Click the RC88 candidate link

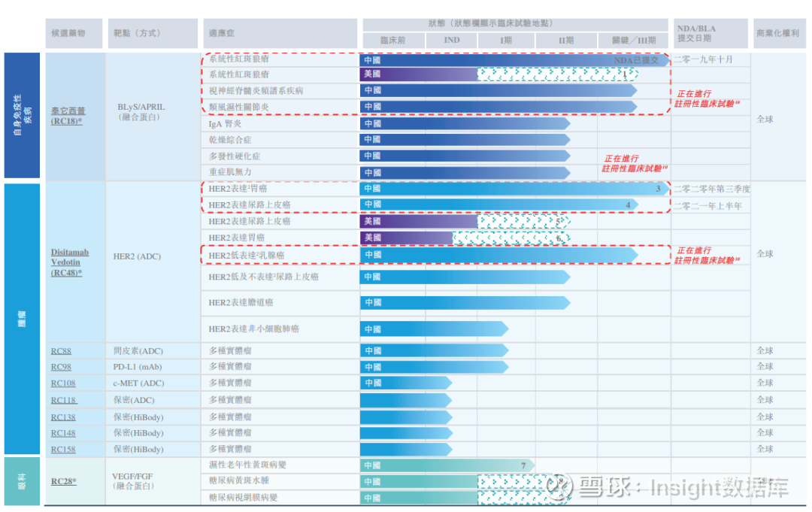point(61,351)
